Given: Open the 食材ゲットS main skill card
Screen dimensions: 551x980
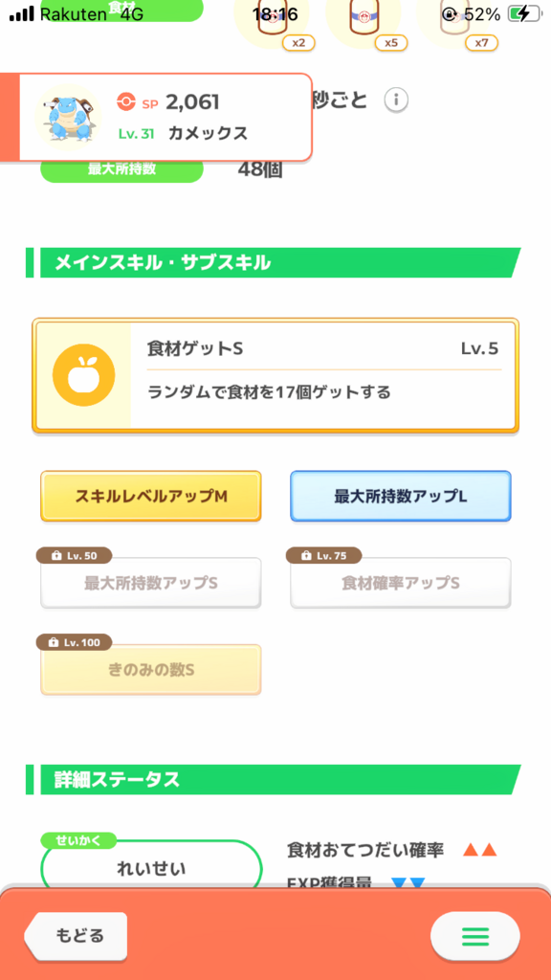Looking at the screenshot, I should tap(275, 375).
